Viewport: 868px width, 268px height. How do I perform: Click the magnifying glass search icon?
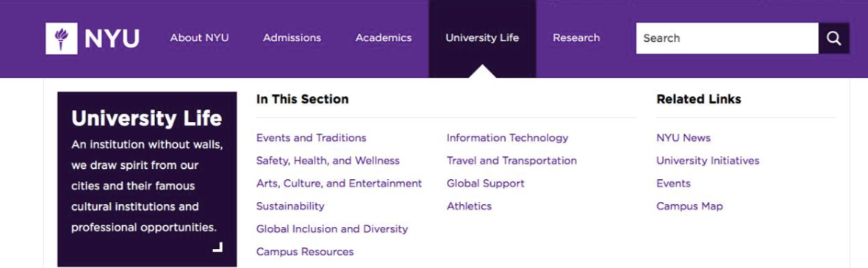point(833,38)
